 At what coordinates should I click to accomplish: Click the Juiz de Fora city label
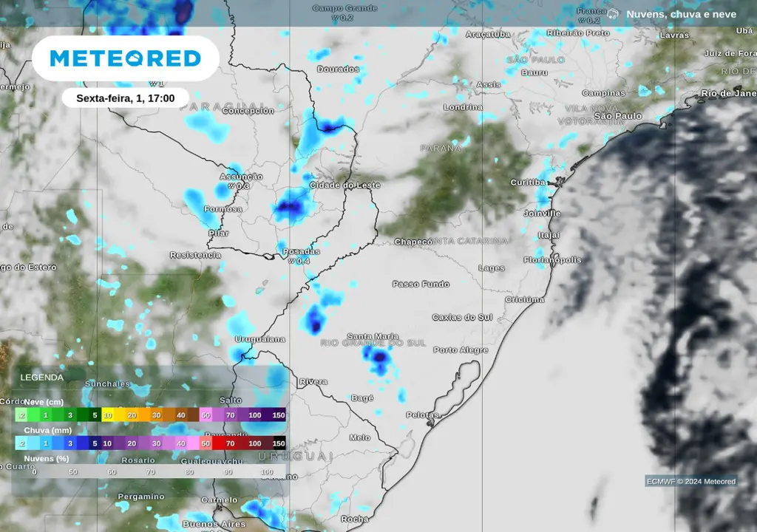pos(730,54)
